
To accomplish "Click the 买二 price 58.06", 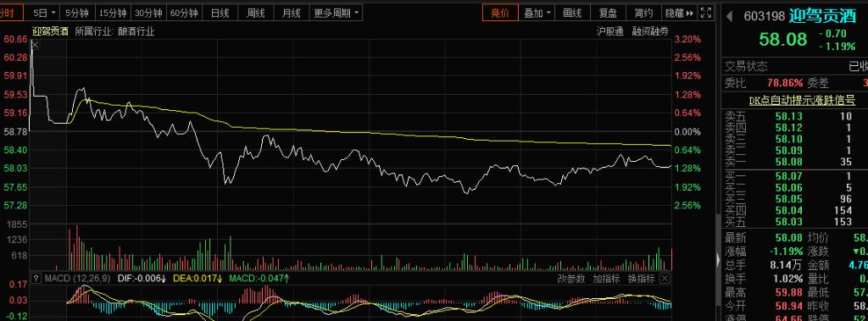I will [788, 188].
